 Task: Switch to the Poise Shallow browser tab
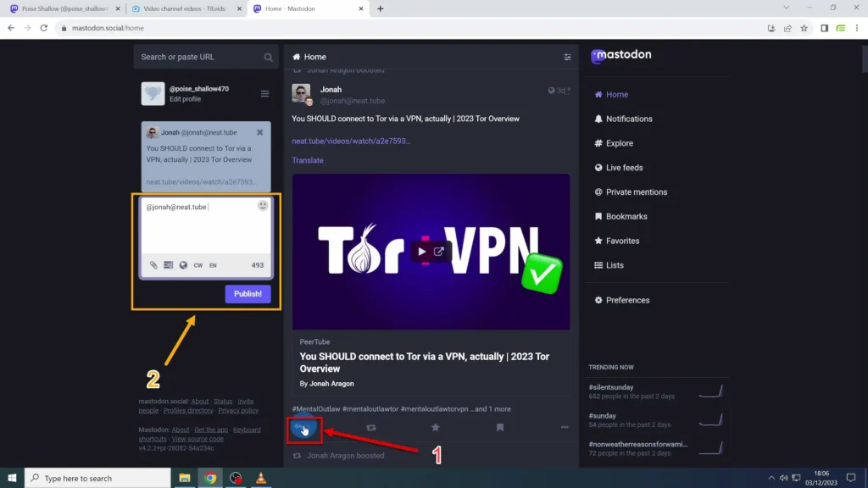pos(63,8)
